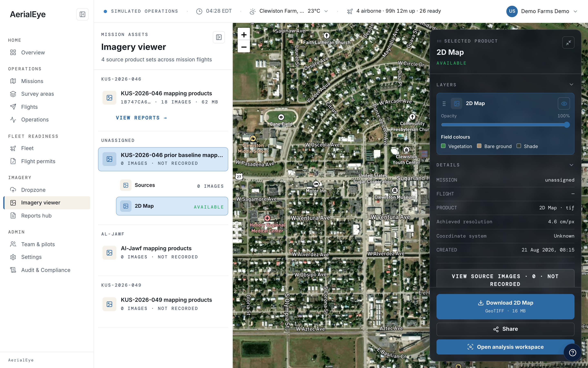Toggle the Vegetation field colour checkbox
This screenshot has height=368, width=588.
pos(443,146)
